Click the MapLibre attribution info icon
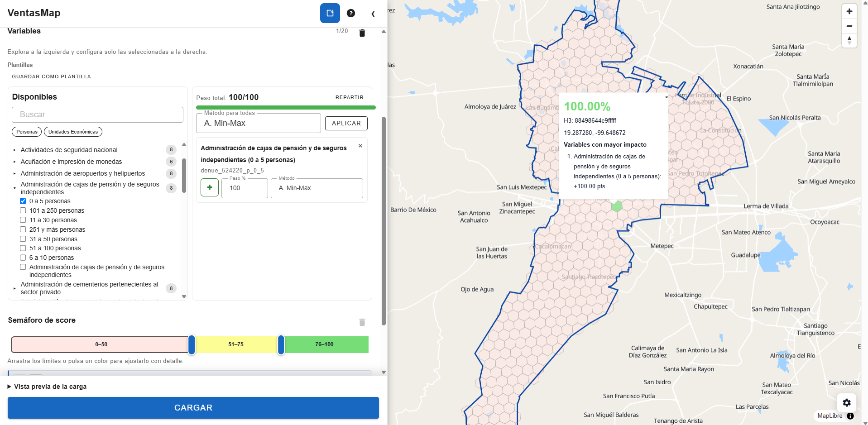The height and width of the screenshot is (425, 868). pyautogui.click(x=850, y=416)
